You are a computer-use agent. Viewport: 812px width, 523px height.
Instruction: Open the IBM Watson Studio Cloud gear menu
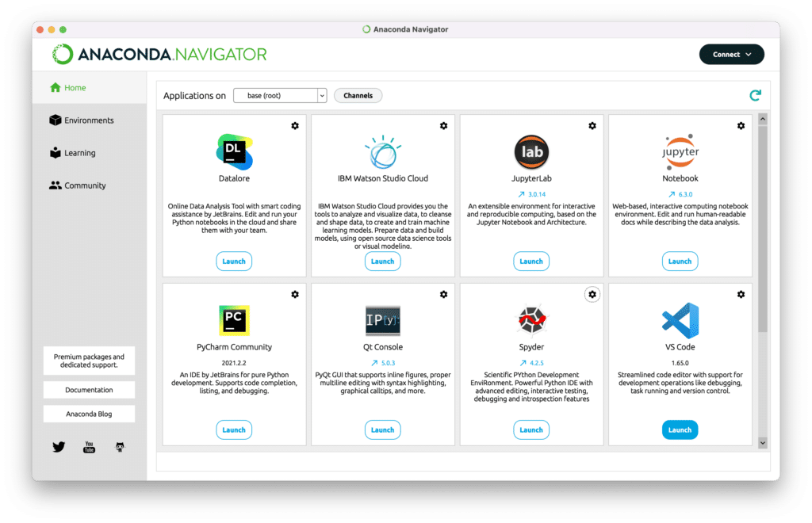coord(444,126)
